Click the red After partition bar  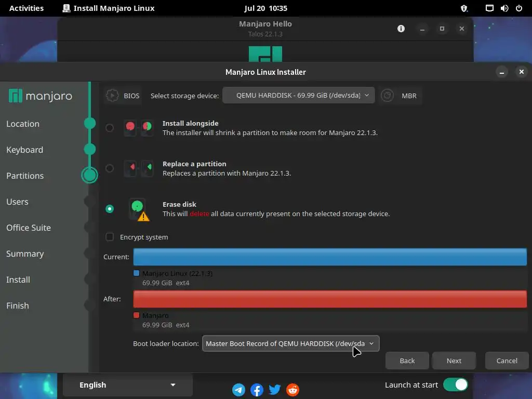click(330, 299)
